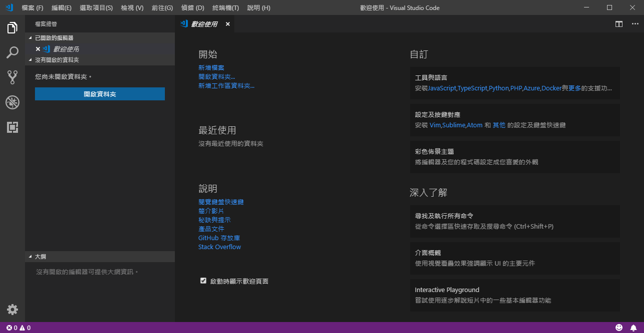Image resolution: width=644 pixels, height=333 pixels.
Task: Click the 其他 keymap link
Action: [x=499, y=125]
